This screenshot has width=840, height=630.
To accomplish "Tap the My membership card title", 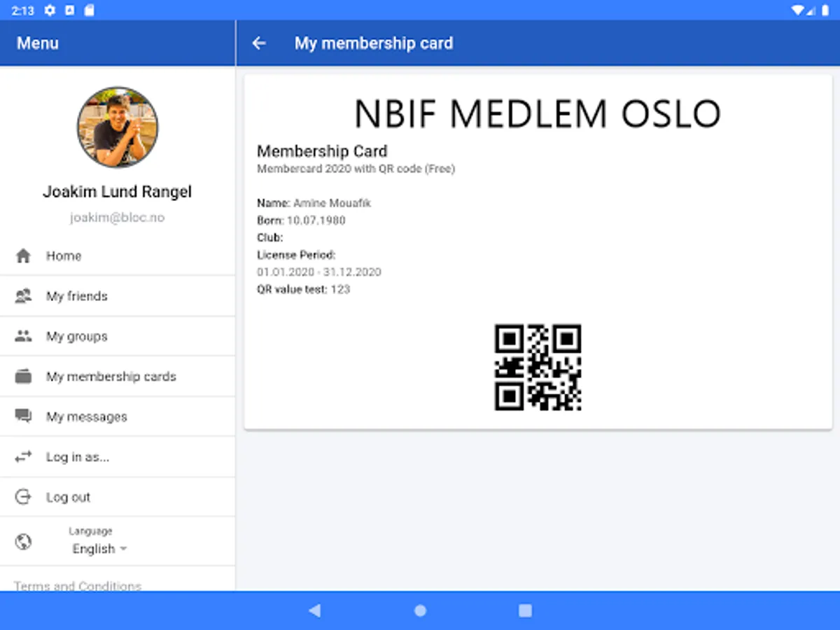I will (374, 43).
